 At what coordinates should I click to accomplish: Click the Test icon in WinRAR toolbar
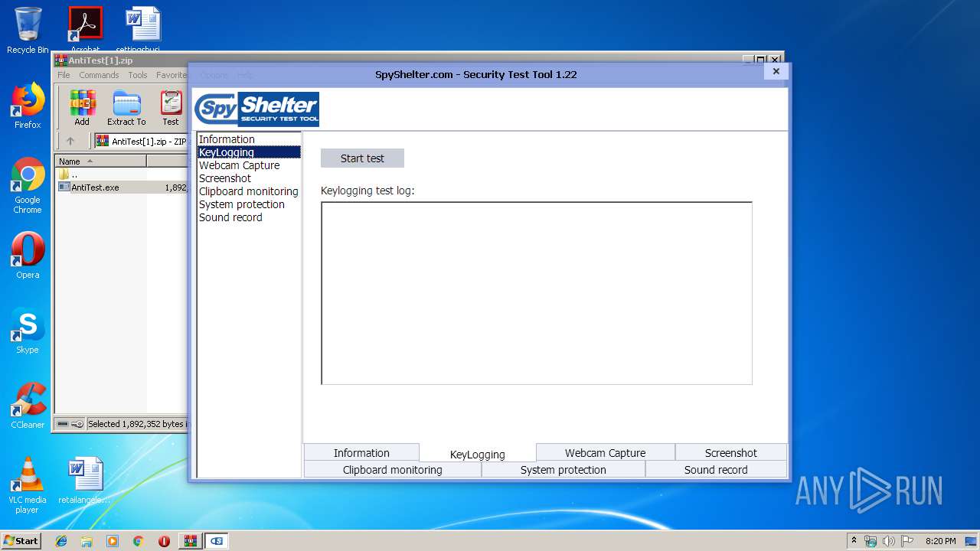coord(171,108)
